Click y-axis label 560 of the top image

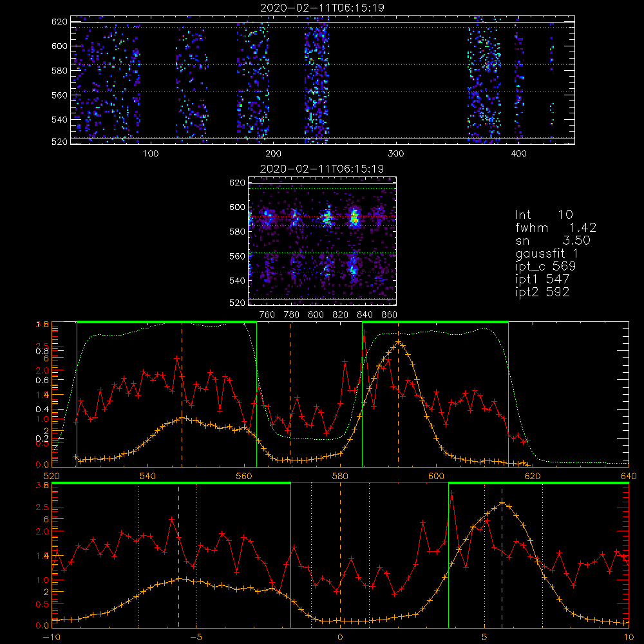pyautogui.click(x=59, y=95)
